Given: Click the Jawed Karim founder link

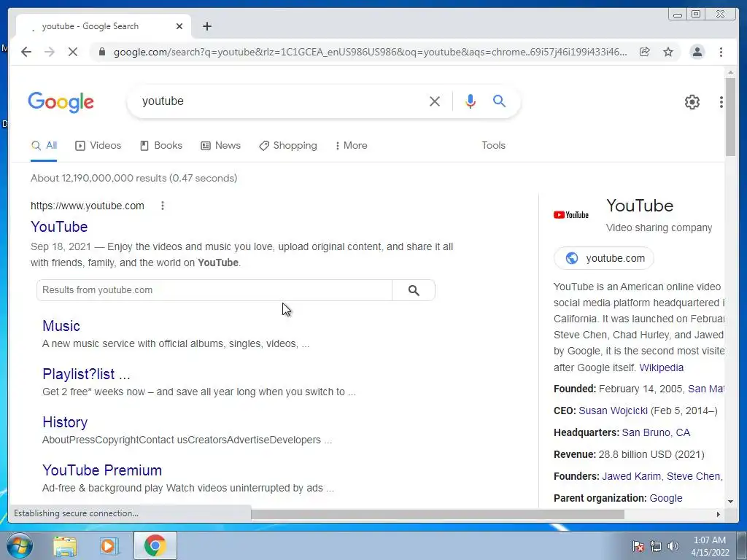Looking at the screenshot, I should [631, 476].
